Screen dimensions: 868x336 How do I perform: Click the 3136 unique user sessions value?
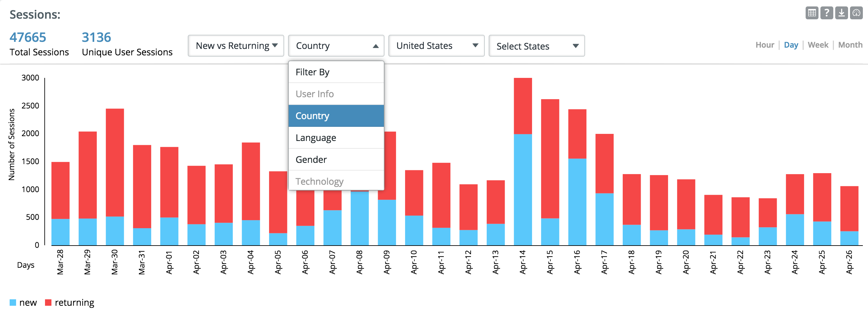pos(96,37)
